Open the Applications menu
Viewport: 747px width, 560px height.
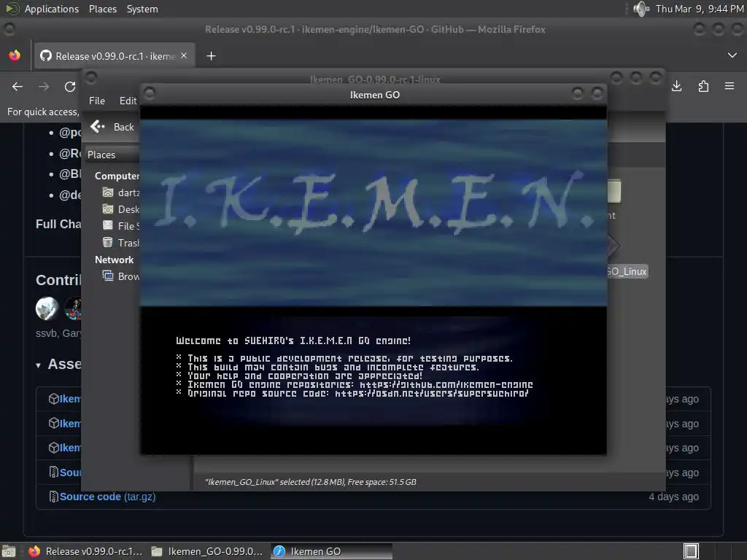(x=52, y=9)
